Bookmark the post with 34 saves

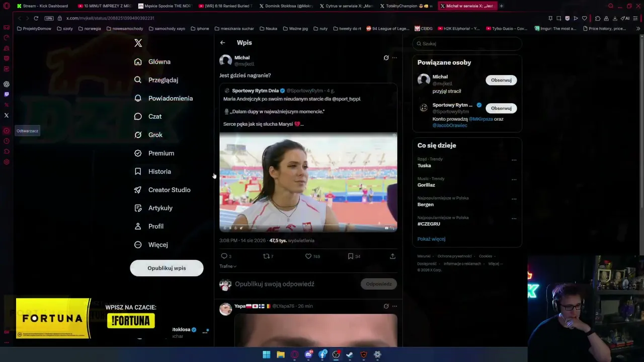click(x=351, y=256)
